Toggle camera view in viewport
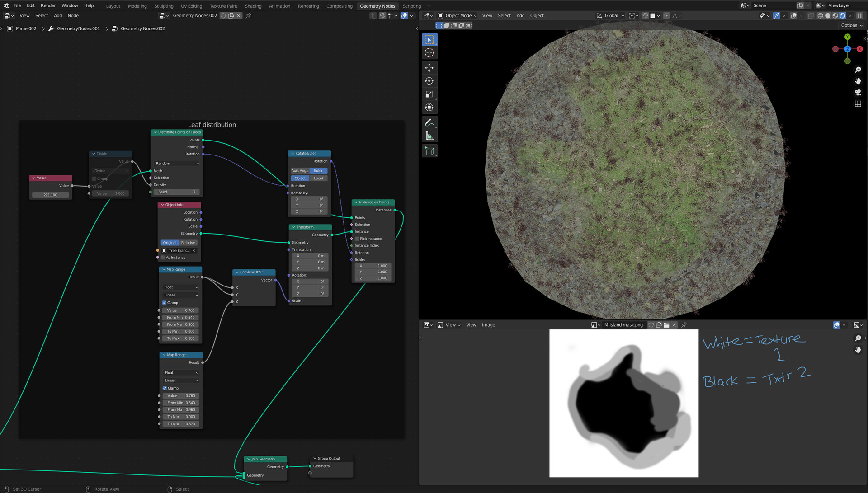This screenshot has width=868, height=493. tap(858, 93)
